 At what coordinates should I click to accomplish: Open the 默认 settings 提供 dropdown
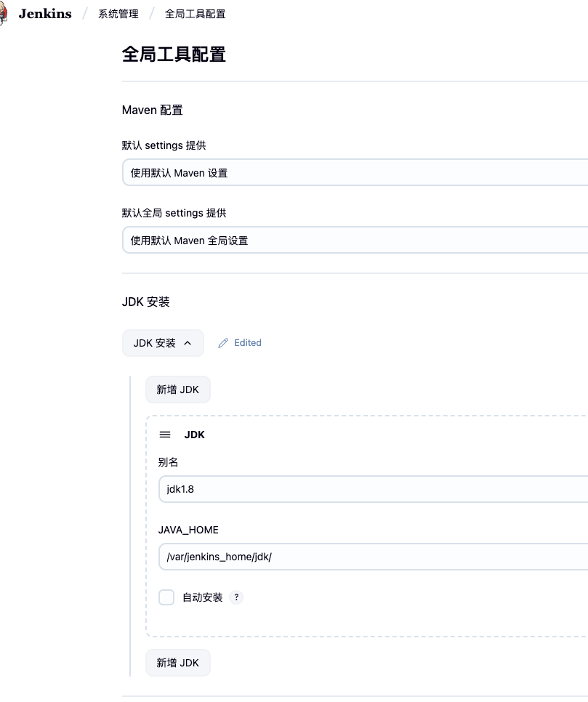pyautogui.click(x=355, y=173)
